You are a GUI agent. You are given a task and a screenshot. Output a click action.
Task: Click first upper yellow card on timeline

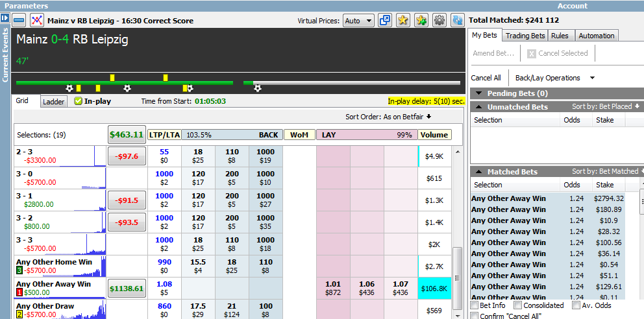pos(112,78)
